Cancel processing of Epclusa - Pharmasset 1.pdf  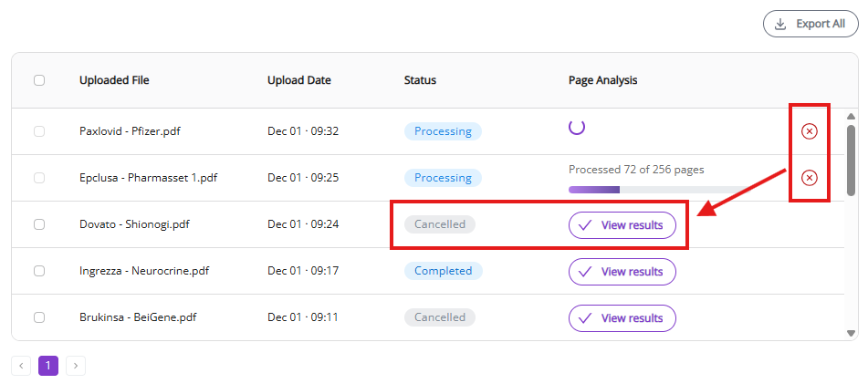[x=809, y=178]
